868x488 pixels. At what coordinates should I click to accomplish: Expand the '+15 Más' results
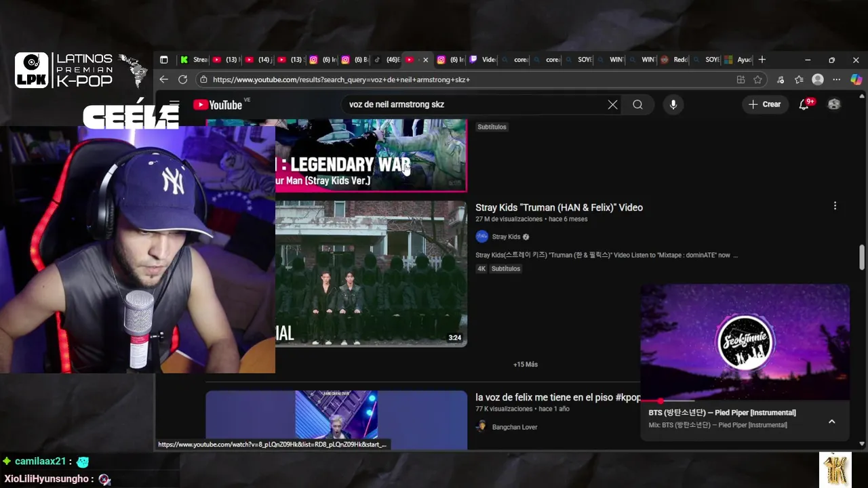pos(526,364)
